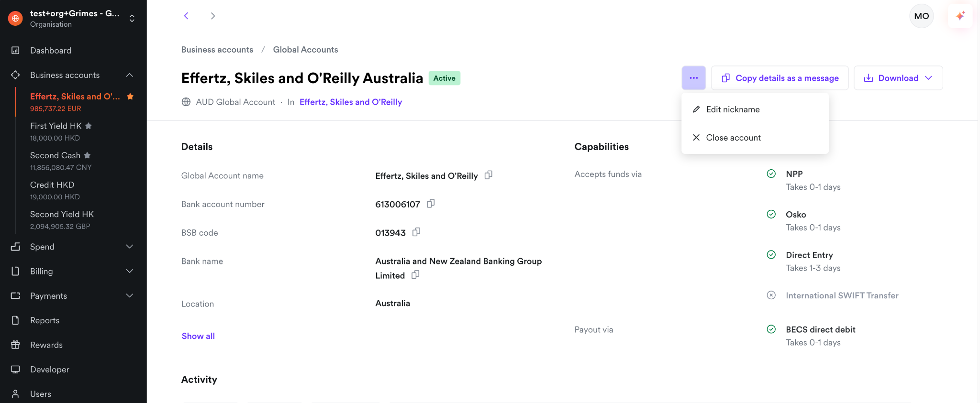Copy the bank name text
Screen dimensions: 980x403
point(415,274)
